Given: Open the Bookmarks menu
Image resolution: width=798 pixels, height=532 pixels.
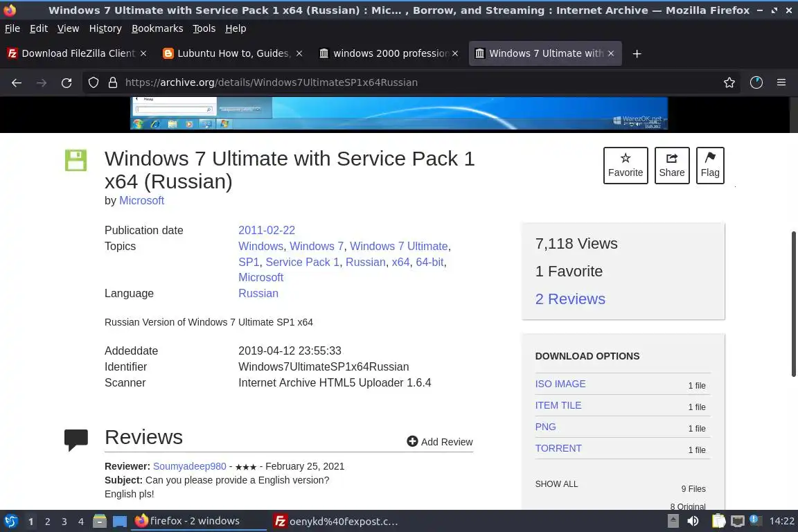Looking at the screenshot, I should tap(157, 28).
